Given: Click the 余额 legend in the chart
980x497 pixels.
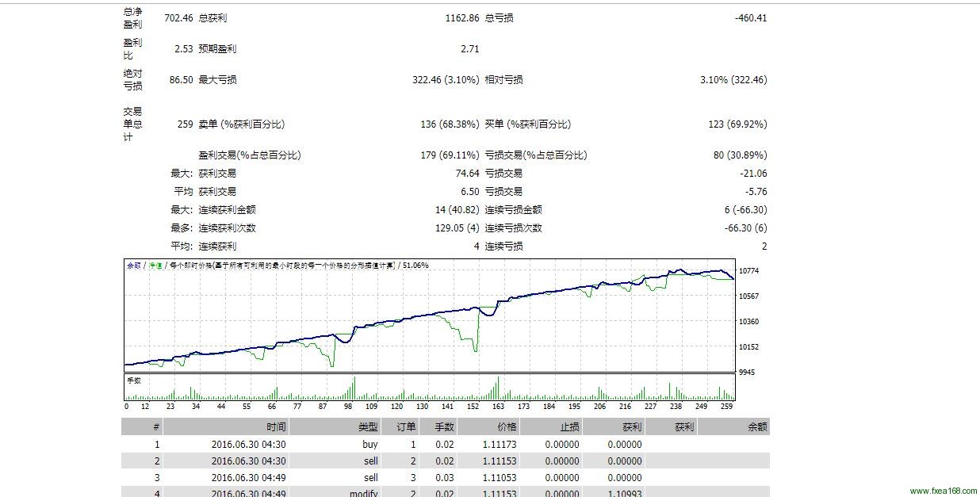Looking at the screenshot, I should click(134, 266).
